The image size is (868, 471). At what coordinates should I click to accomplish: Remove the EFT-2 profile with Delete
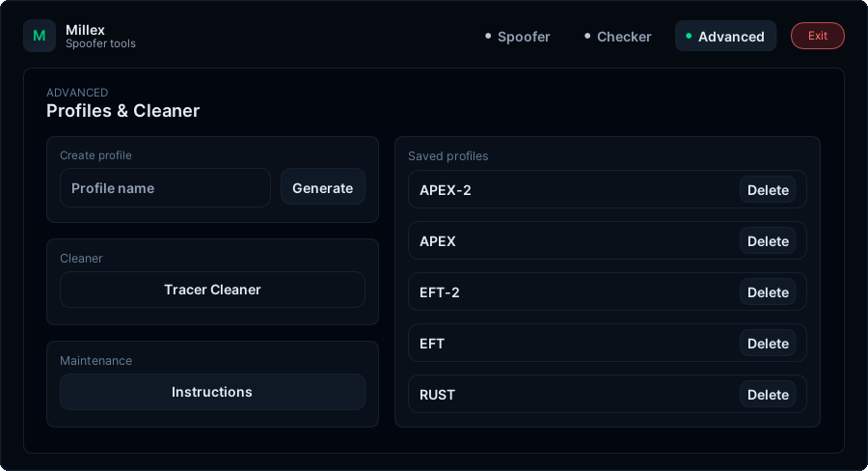tap(768, 292)
